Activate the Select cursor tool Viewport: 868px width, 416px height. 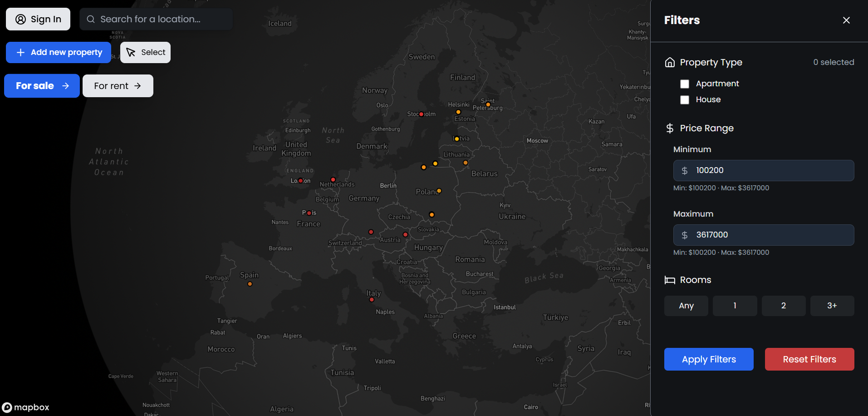point(145,52)
